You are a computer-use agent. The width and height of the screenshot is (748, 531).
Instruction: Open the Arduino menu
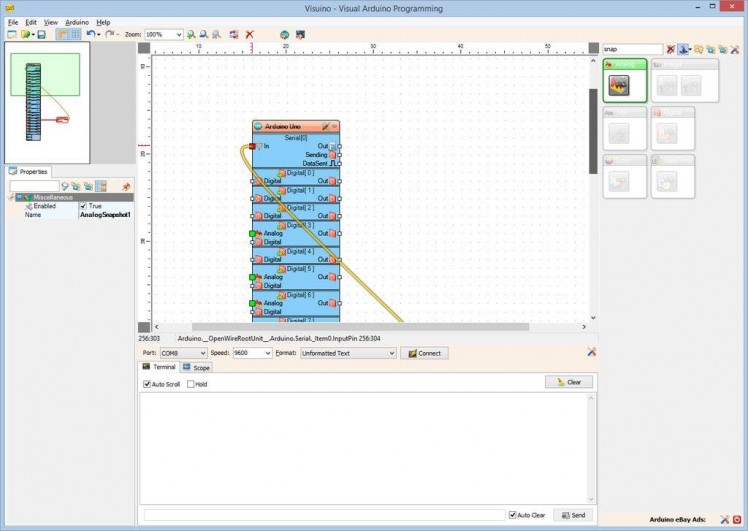pyautogui.click(x=77, y=22)
